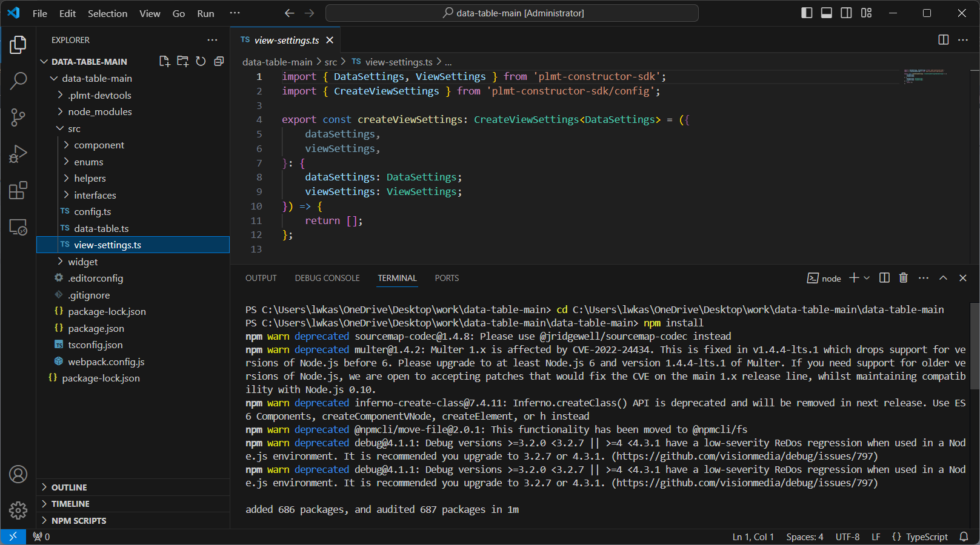Toggle the bottom panel layout button
The width and height of the screenshot is (980, 545).
tap(827, 13)
